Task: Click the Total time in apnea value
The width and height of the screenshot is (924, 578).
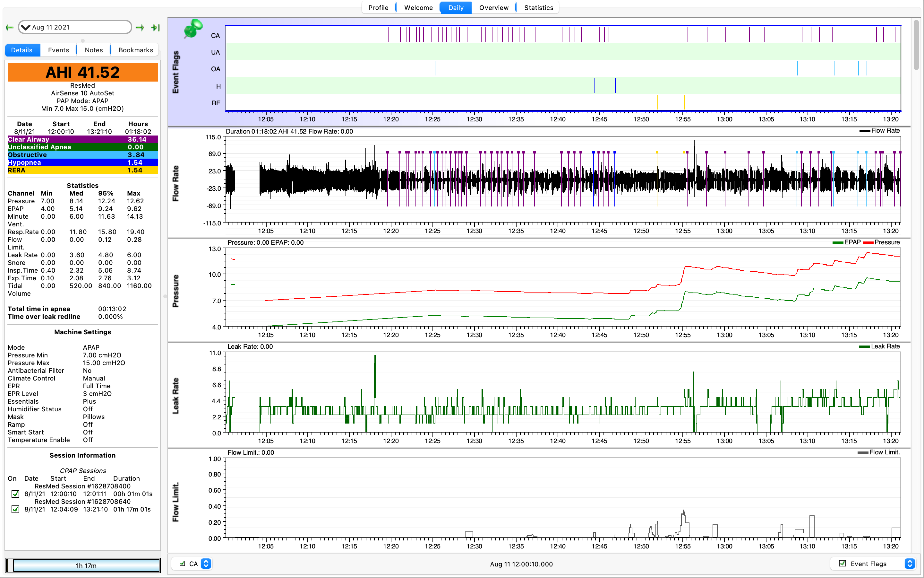Action: [112, 309]
